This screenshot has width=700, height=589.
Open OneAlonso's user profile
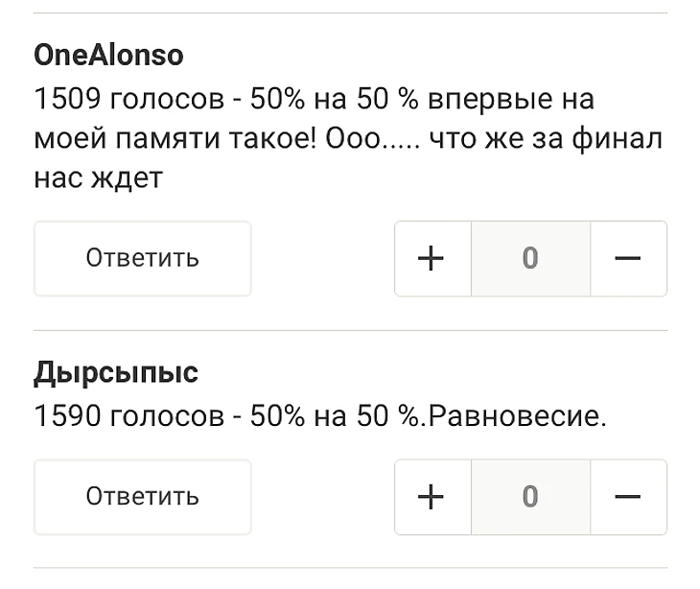tap(108, 55)
